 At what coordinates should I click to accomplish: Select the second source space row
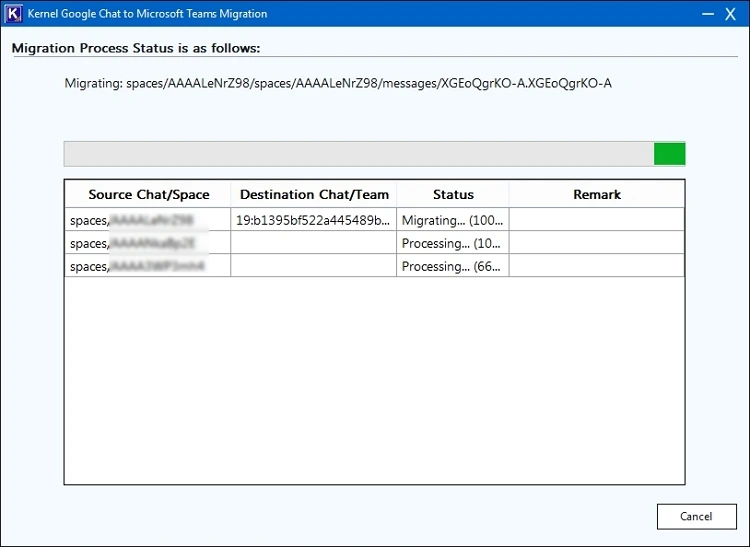pyautogui.click(x=148, y=243)
